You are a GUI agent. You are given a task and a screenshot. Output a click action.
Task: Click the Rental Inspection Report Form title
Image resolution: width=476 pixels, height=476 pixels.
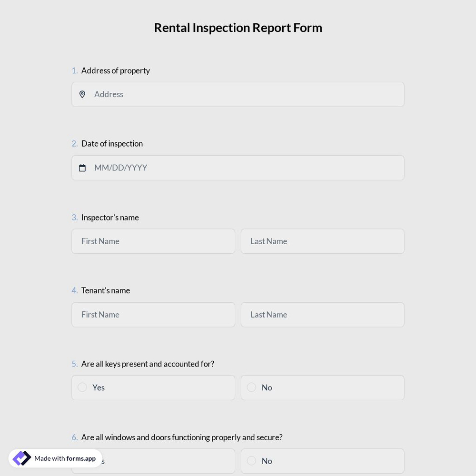point(238,27)
